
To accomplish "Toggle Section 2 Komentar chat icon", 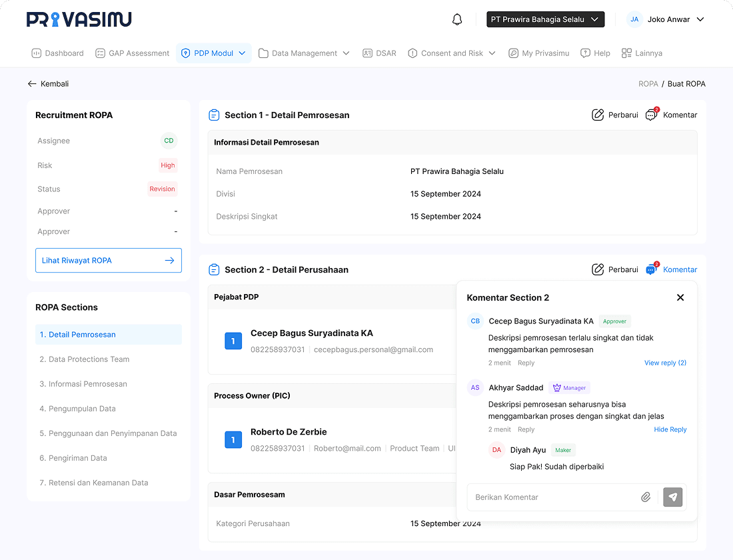I will 651,269.
